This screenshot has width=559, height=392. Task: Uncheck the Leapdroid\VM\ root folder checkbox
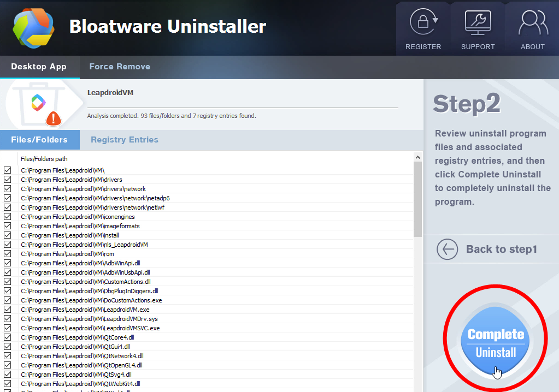click(x=8, y=170)
